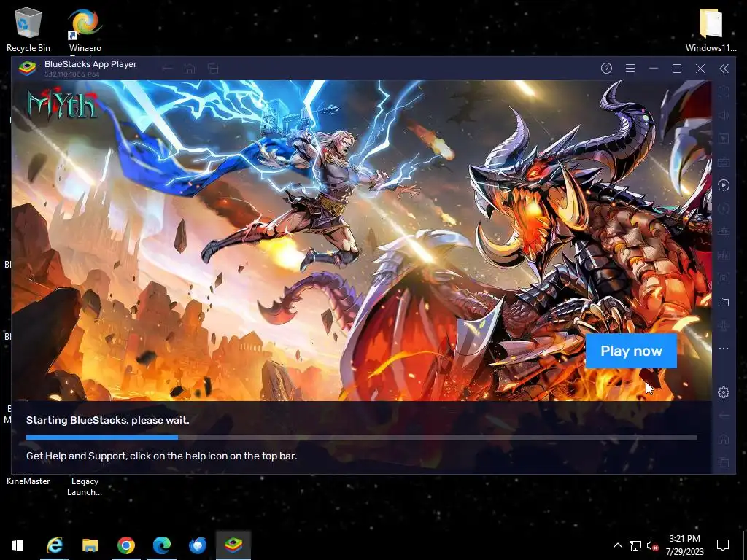Open File Explorer from taskbar
Viewport: 747px width, 560px height.
pos(90,545)
